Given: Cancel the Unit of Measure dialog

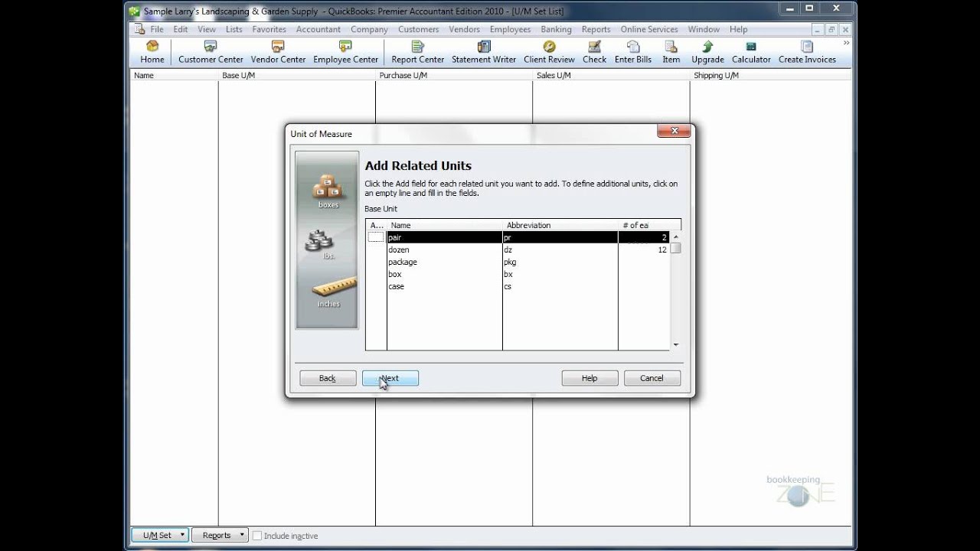Looking at the screenshot, I should [x=652, y=378].
